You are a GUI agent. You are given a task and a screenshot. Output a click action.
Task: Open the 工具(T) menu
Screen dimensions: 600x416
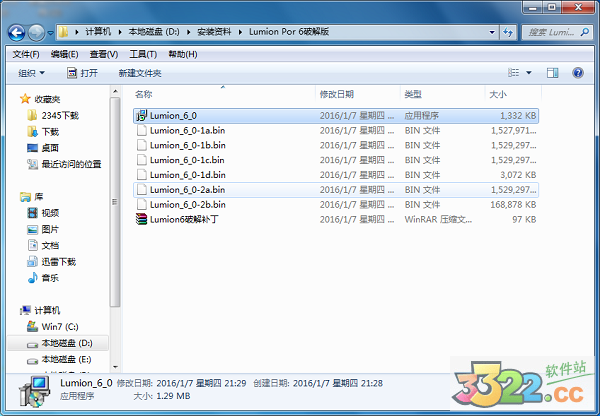click(x=143, y=54)
